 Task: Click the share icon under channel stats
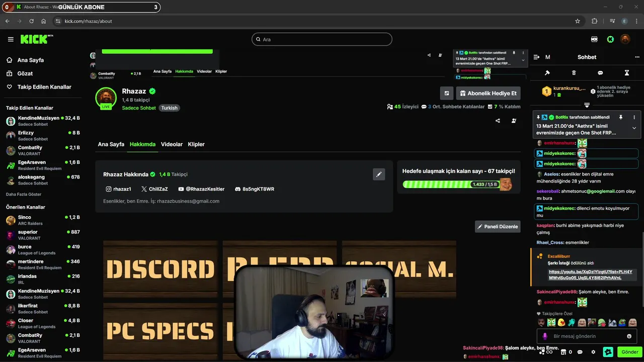coord(498,121)
